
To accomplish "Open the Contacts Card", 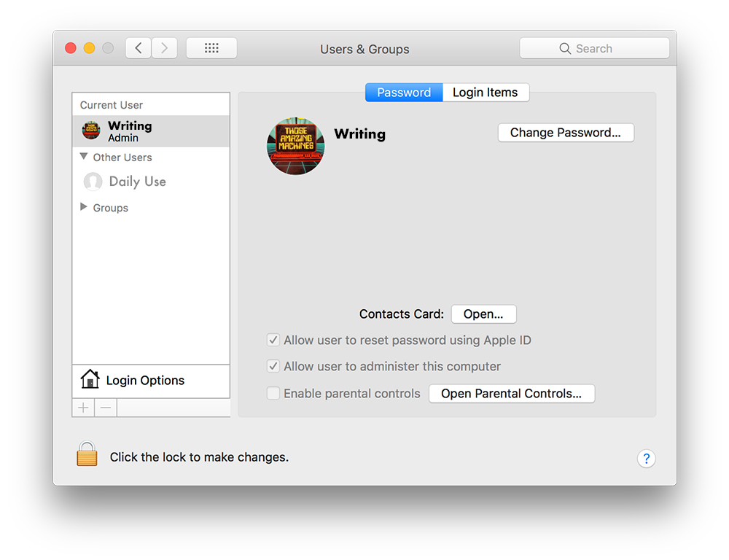I will point(483,314).
